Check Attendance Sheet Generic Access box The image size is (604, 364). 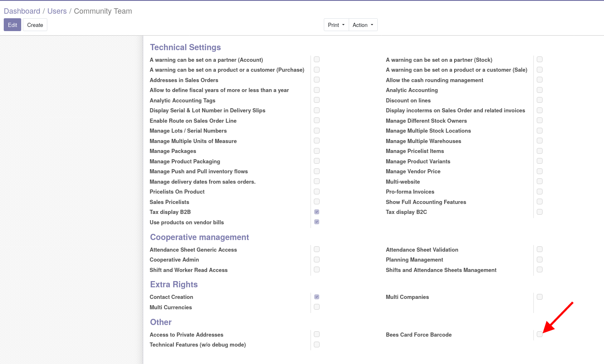[x=317, y=249]
